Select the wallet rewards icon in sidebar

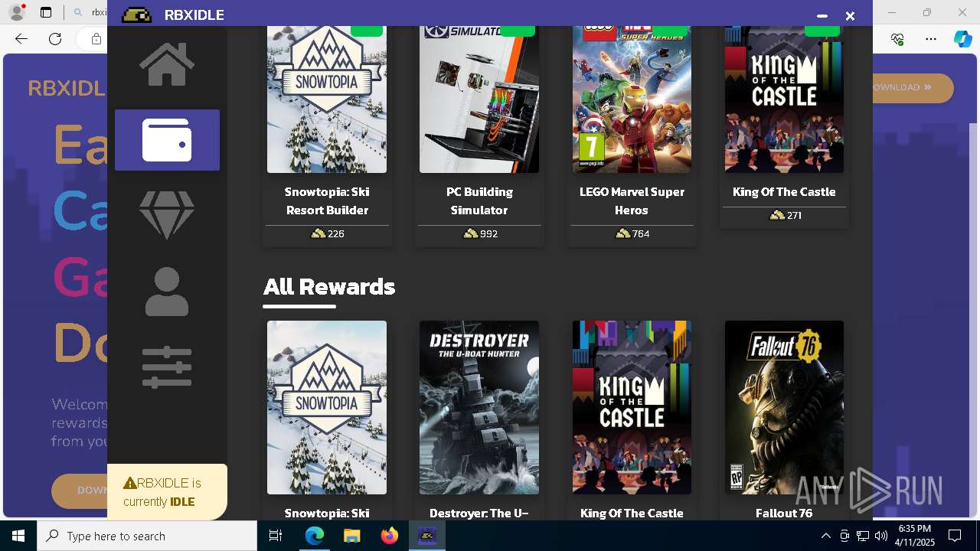click(x=167, y=140)
